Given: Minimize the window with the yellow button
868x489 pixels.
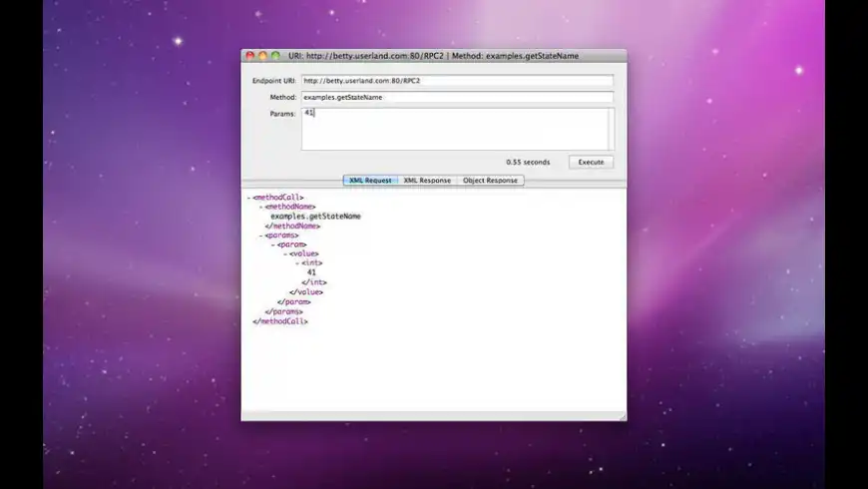Looking at the screenshot, I should point(263,55).
